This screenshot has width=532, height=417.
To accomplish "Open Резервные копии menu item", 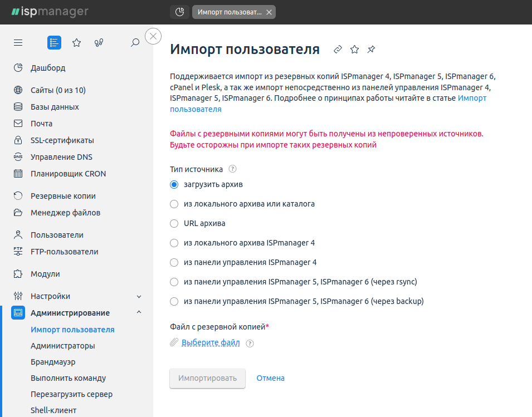I will tap(63, 196).
